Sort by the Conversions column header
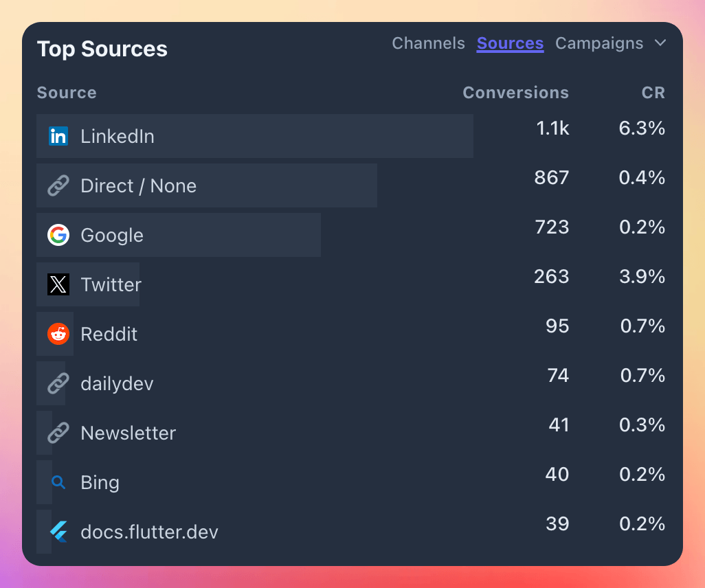Image resolution: width=705 pixels, height=588 pixels. tap(516, 92)
